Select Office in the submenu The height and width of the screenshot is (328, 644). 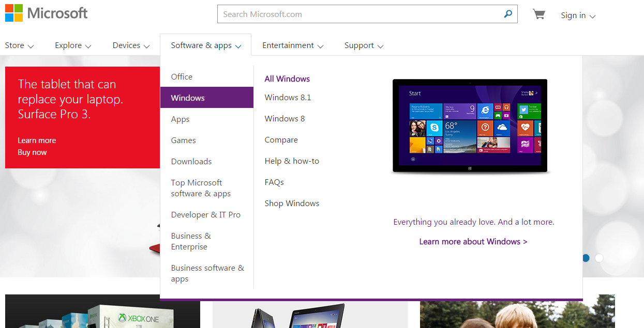pyautogui.click(x=182, y=76)
